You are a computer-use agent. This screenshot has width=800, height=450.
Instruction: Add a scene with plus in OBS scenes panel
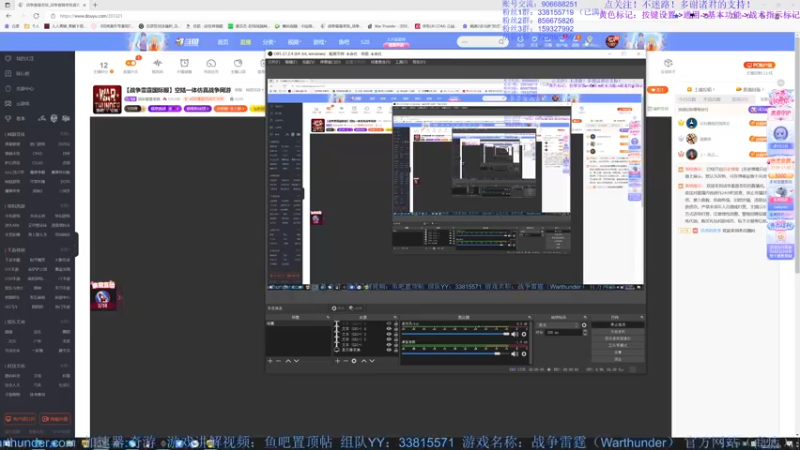(x=270, y=361)
